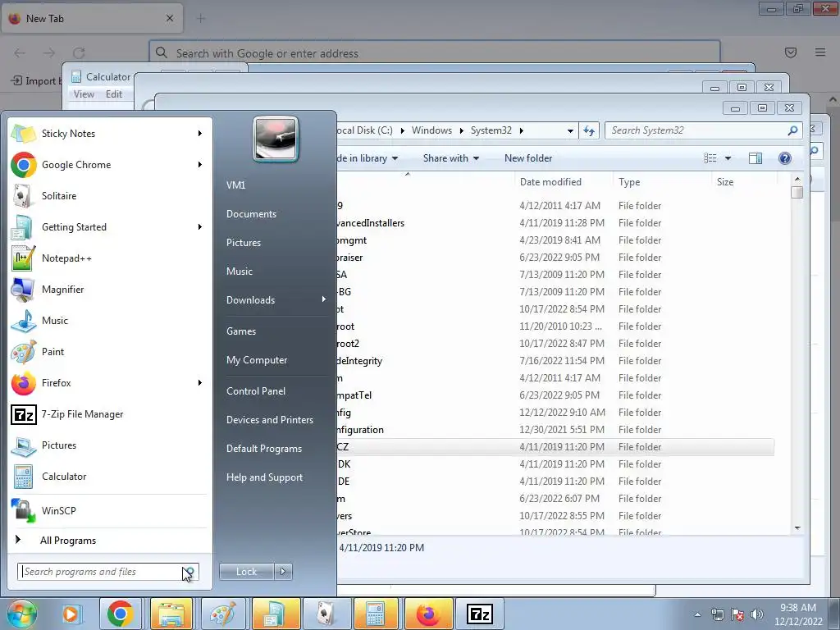The width and height of the screenshot is (840, 630).
Task: Click the Explorer refresh address button
Action: 589,130
